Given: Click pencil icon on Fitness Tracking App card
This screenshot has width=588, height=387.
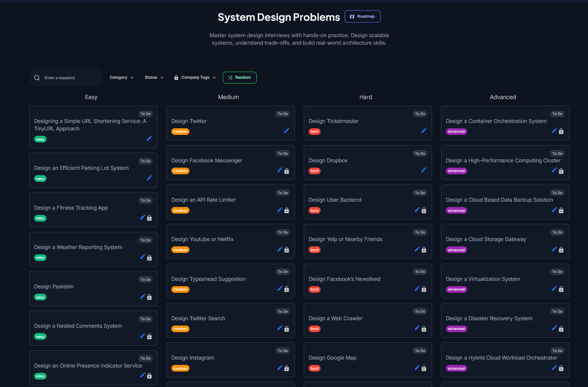Looking at the screenshot, I should pyautogui.click(x=143, y=217).
